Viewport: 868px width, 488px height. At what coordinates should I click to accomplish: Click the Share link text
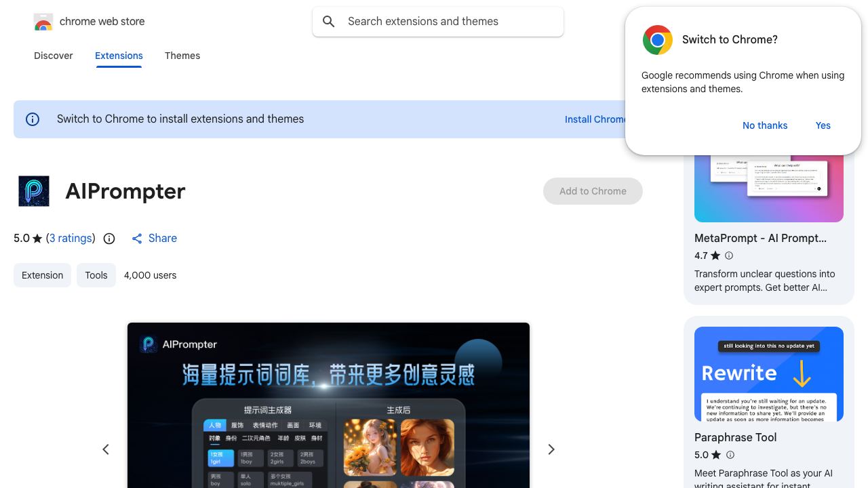coord(163,239)
